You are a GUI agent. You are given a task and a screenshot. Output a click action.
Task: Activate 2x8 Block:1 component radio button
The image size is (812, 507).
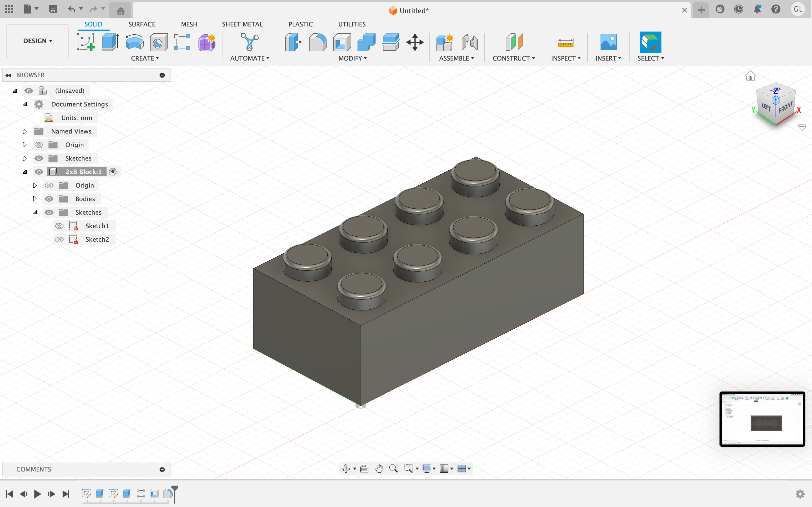pos(113,172)
